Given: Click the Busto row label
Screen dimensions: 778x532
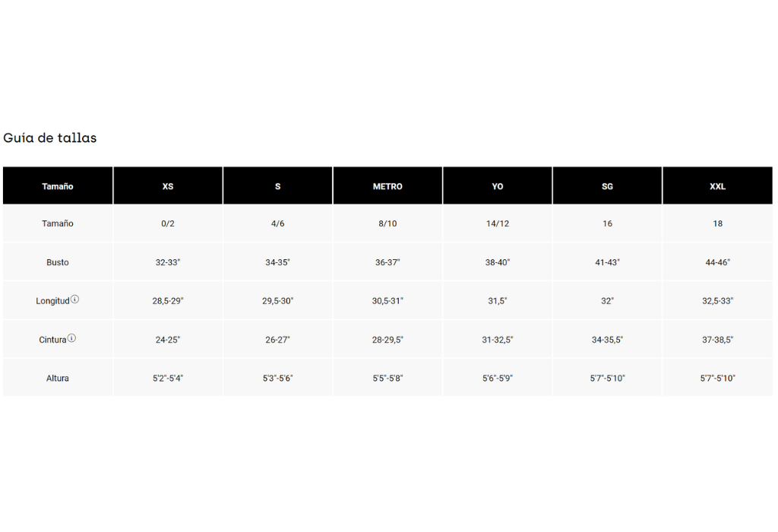Looking at the screenshot, I should point(58,262).
